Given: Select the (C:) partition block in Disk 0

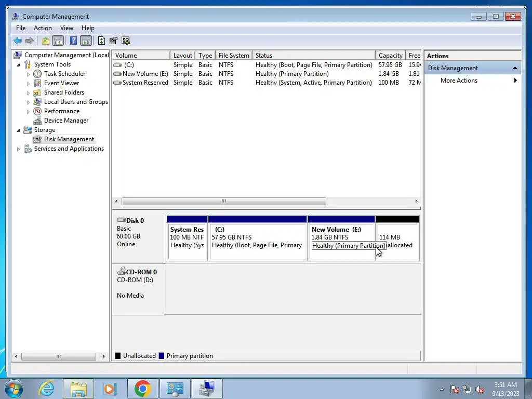Looking at the screenshot, I should [x=258, y=238].
